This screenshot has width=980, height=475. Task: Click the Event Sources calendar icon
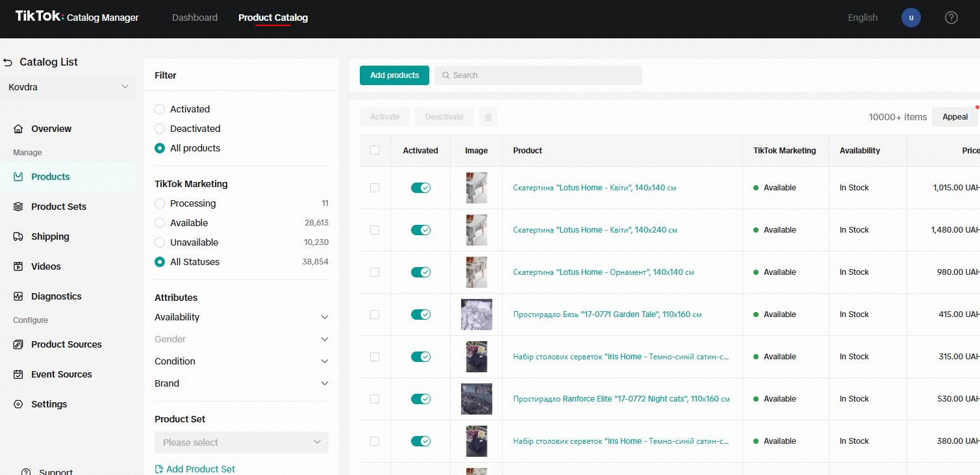[18, 374]
